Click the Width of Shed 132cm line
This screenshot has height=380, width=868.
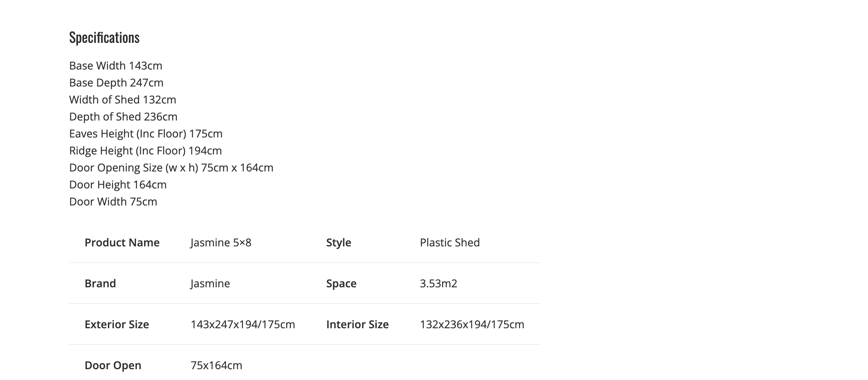pyautogui.click(x=122, y=100)
